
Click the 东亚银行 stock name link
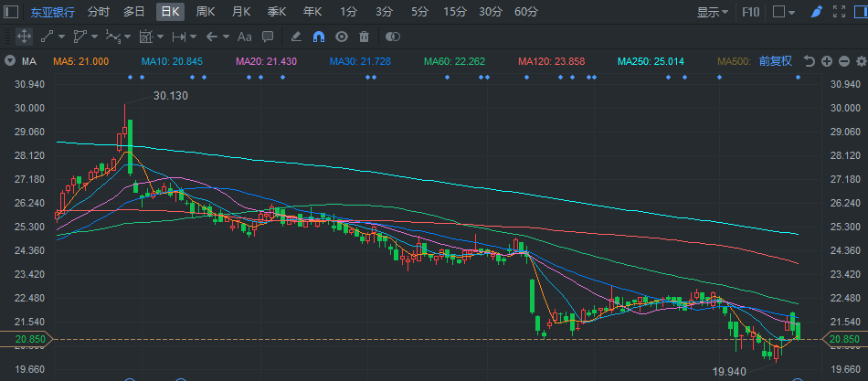(53, 12)
